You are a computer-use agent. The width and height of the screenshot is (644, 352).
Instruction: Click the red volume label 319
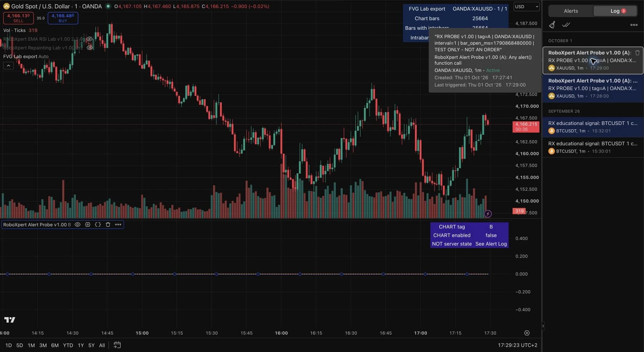[x=519, y=211]
